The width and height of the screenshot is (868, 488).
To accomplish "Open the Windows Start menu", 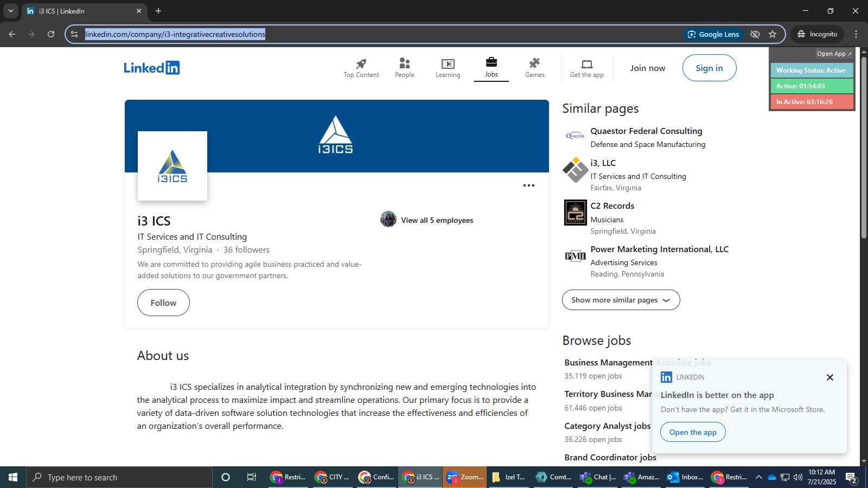I will coord(13,477).
